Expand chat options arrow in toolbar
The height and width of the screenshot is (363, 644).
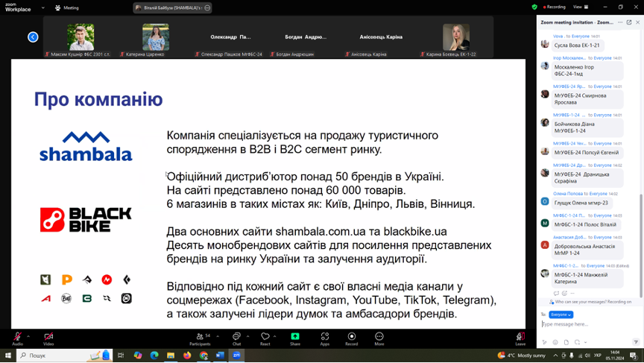tap(247, 336)
